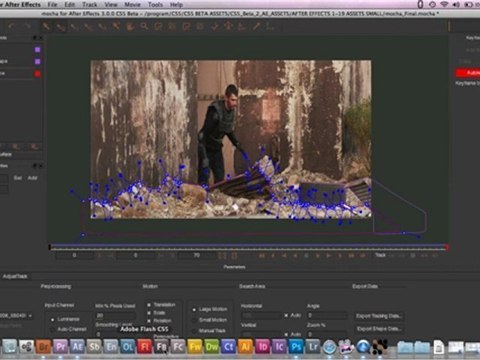This screenshot has height=360, width=480.
Task: Open the clip dropdown under Input Channel
Action: point(16,315)
